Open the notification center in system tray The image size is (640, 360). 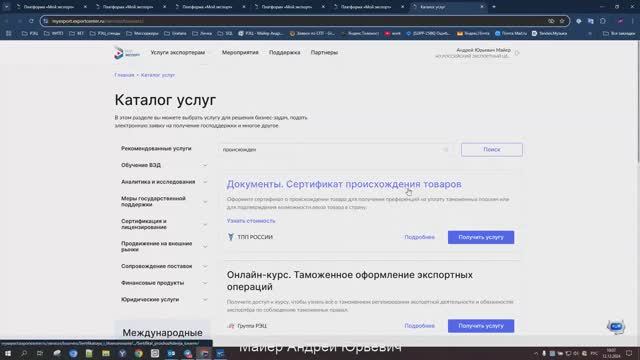point(629,353)
